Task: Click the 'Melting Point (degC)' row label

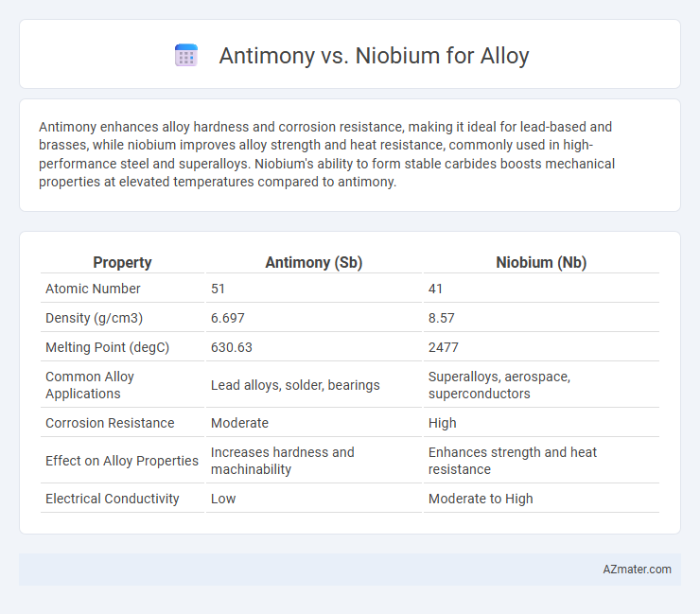Action: point(108,347)
